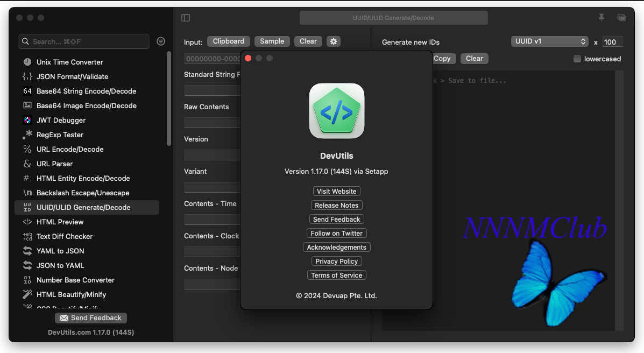The image size is (644, 353).
Task: Clear generated IDs with the right Clear button
Action: click(x=475, y=58)
